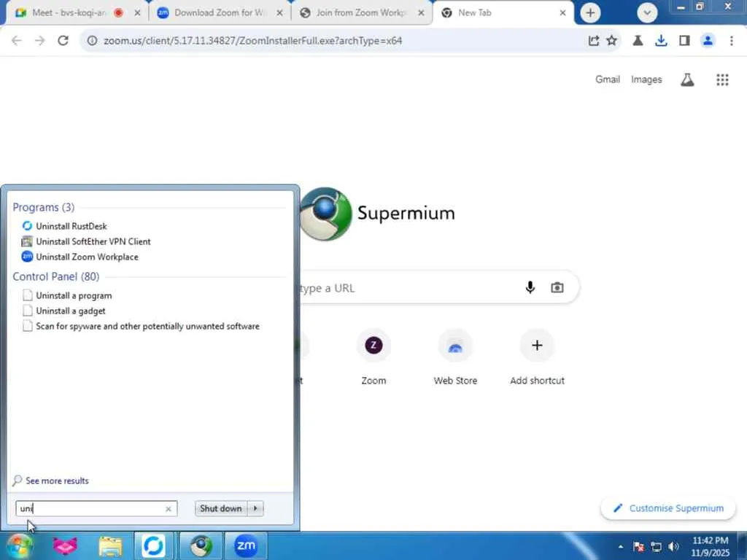Switch to Supermium browser taskbar icon
The width and height of the screenshot is (747, 560).
pos(201,545)
